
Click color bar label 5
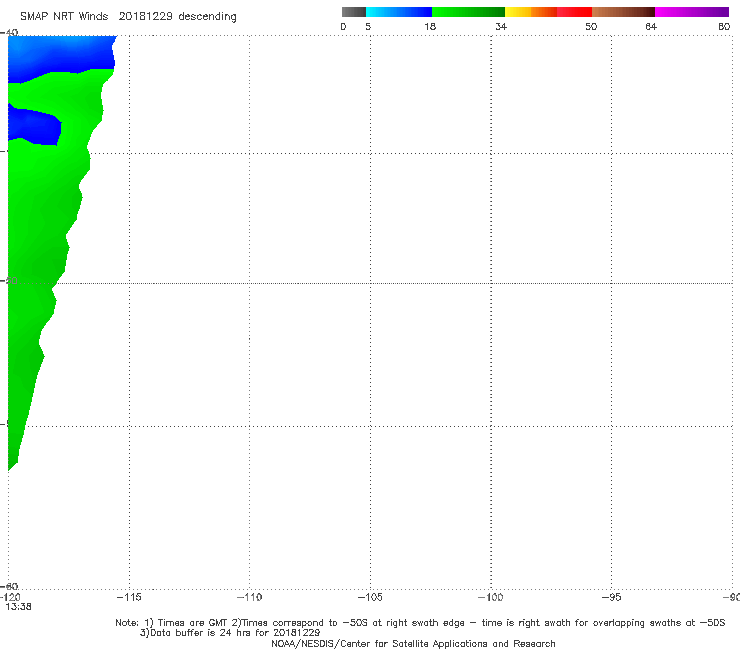click(368, 26)
